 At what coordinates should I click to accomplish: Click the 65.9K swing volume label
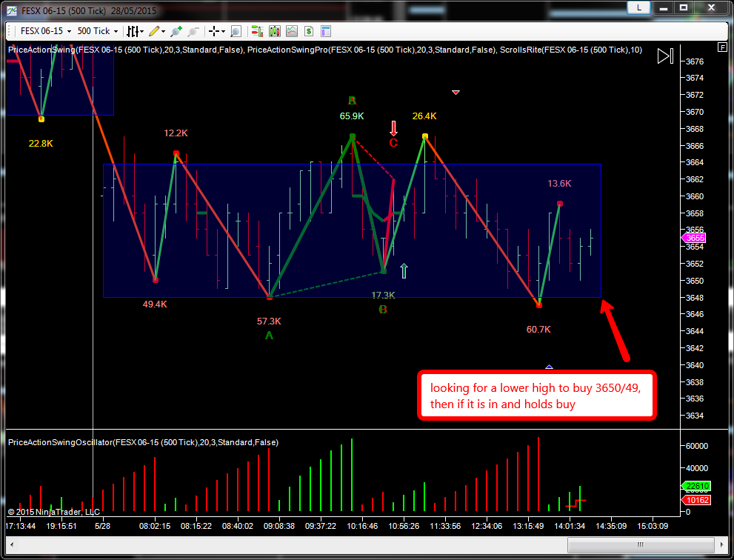tap(352, 116)
